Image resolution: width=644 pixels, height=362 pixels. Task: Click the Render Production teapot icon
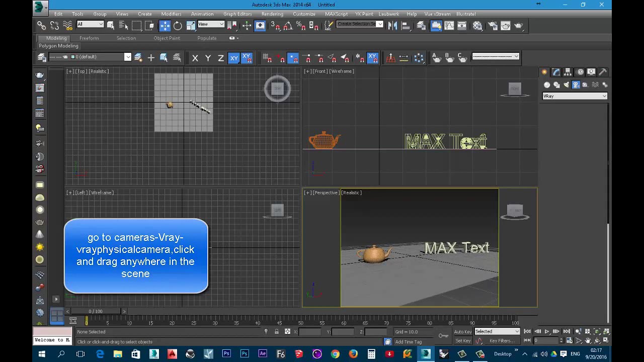click(x=519, y=25)
